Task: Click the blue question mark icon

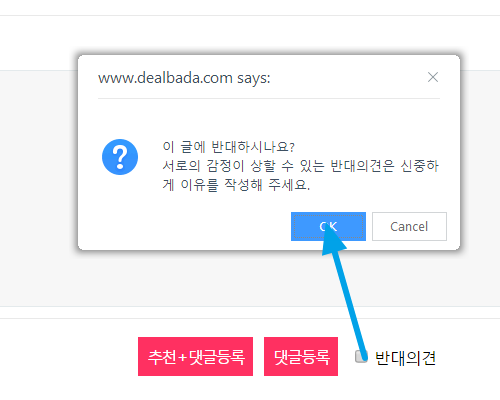Action: pyautogui.click(x=120, y=157)
